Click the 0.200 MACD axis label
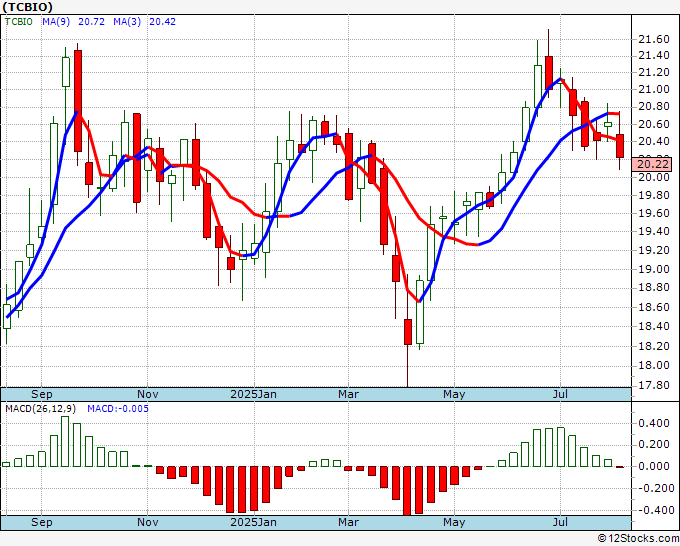680x546 pixels. pyautogui.click(x=654, y=445)
